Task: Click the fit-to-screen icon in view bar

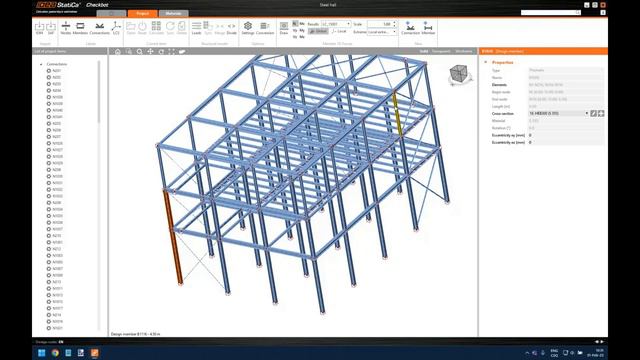Action: (171, 51)
